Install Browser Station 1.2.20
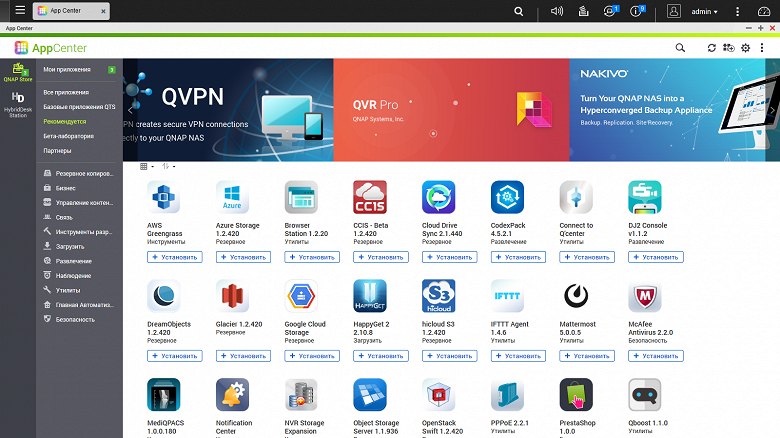 (312, 257)
